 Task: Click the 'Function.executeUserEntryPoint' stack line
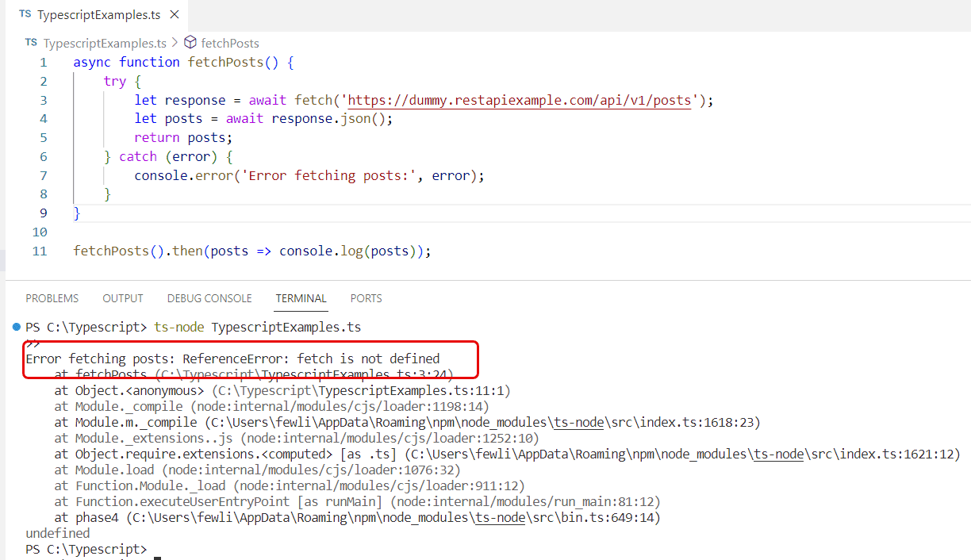click(358, 501)
